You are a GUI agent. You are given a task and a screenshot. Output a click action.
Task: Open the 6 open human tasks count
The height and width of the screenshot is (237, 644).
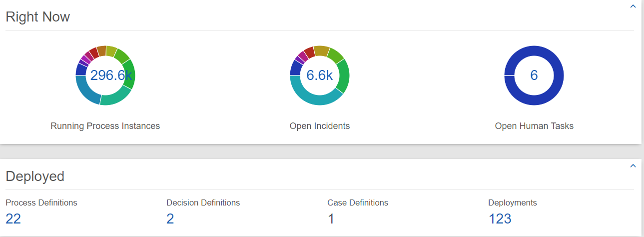534,75
